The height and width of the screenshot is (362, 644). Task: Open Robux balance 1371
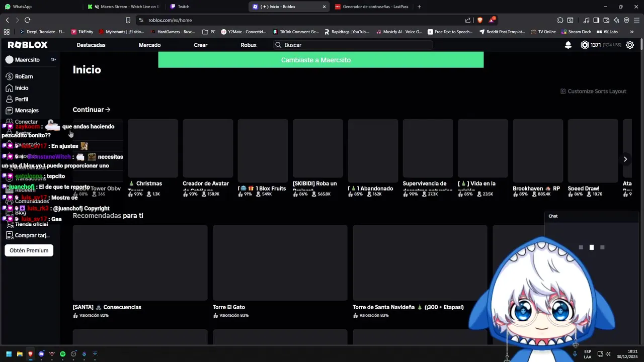tap(601, 45)
